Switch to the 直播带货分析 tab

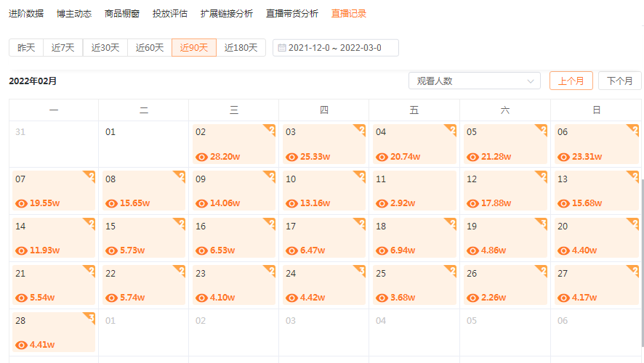(x=292, y=14)
